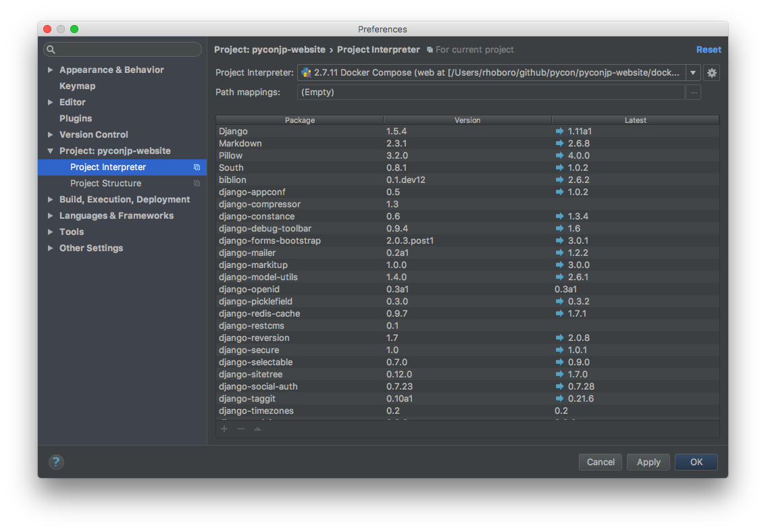Click the Reset link

709,50
